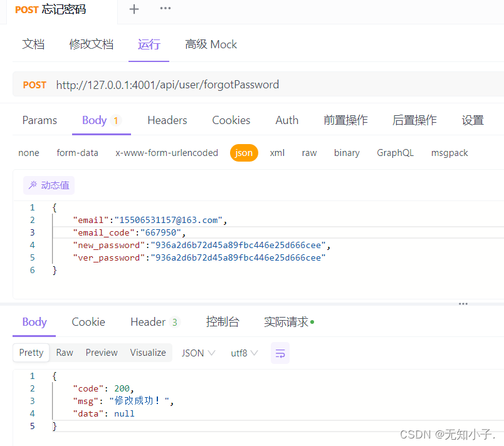Click the word-wrap icon in the response toolbar
This screenshot has height=446, width=504.
(280, 353)
